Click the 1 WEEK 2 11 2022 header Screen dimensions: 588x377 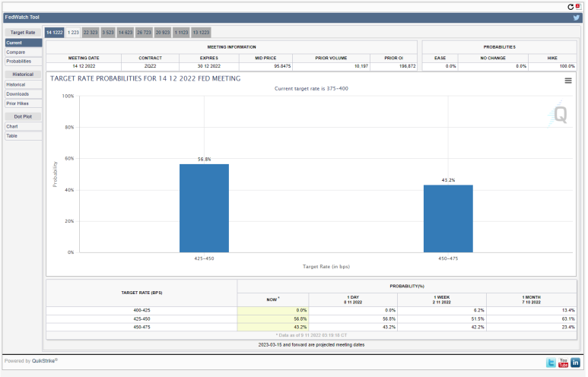coord(442,299)
